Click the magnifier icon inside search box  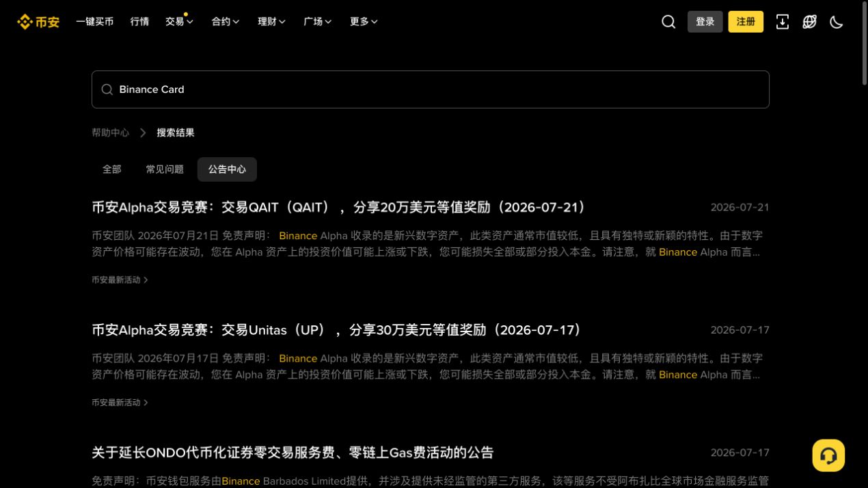[107, 90]
